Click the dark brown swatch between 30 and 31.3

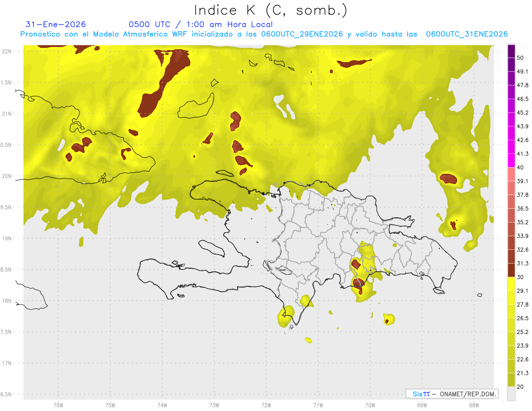point(511,270)
